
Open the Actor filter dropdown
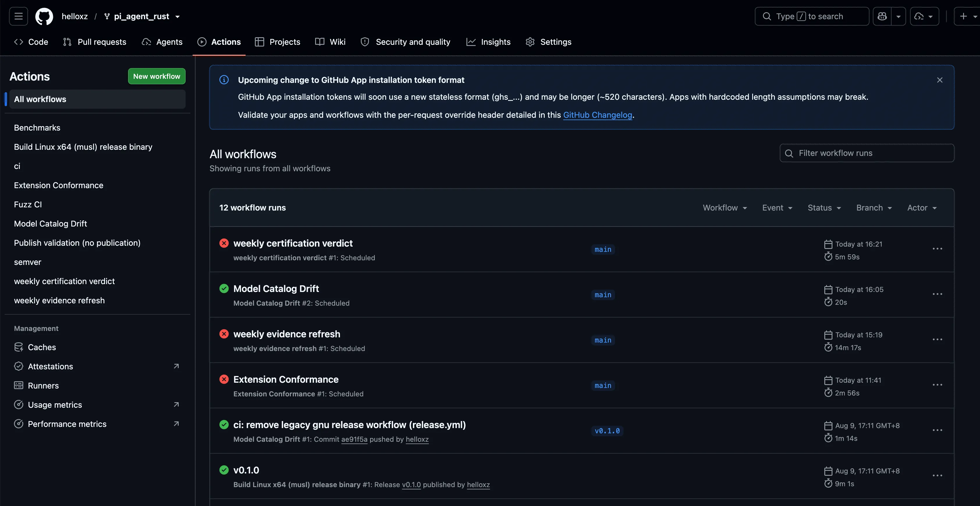pyautogui.click(x=922, y=208)
